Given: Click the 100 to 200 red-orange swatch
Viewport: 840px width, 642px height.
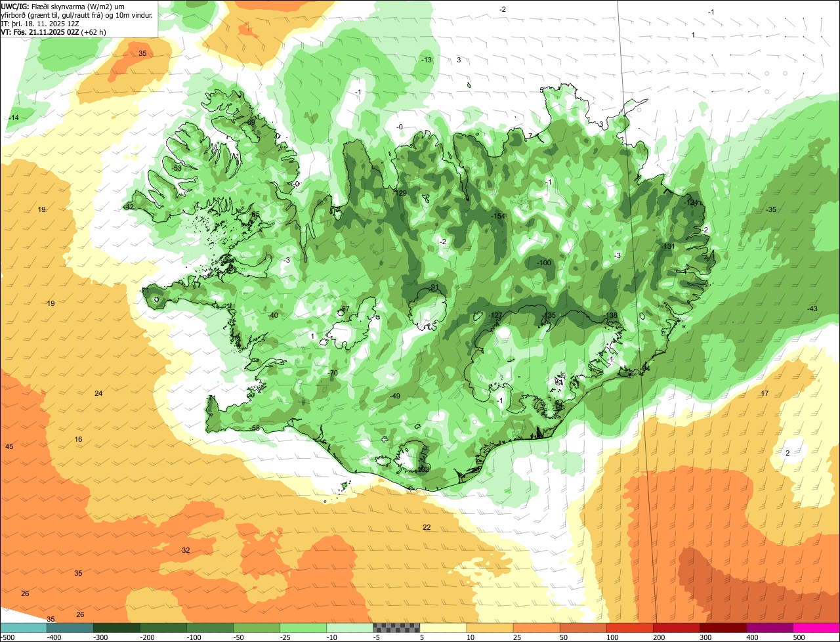Looking at the screenshot, I should point(629,628).
